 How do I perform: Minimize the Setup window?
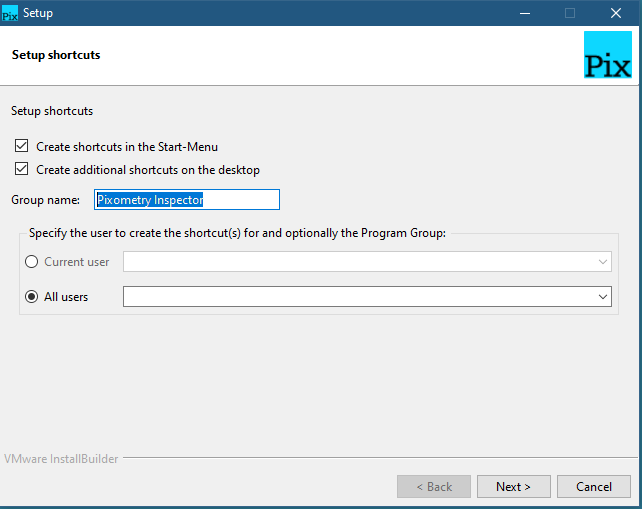click(525, 13)
